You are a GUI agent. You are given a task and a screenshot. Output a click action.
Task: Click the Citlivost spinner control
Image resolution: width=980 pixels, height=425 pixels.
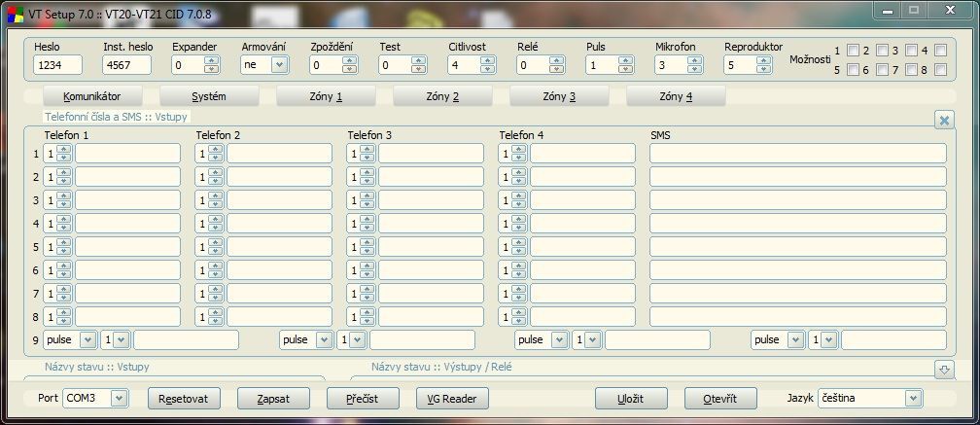pyautogui.click(x=488, y=65)
